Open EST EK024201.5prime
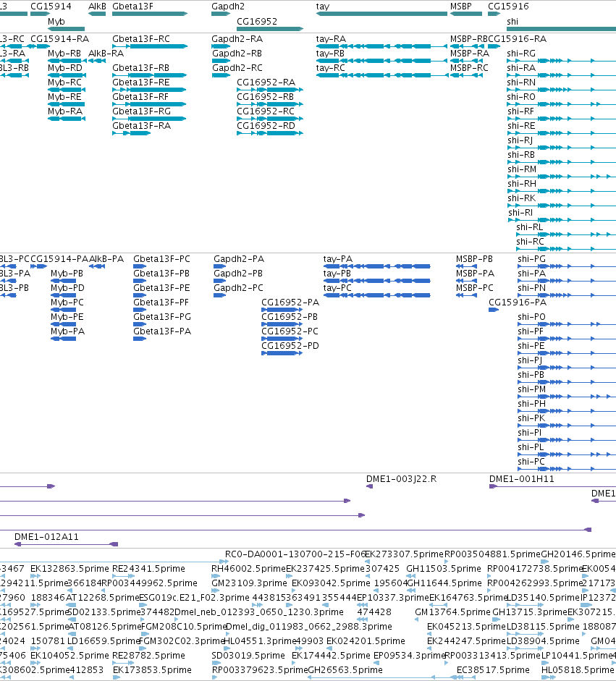 [366, 640]
